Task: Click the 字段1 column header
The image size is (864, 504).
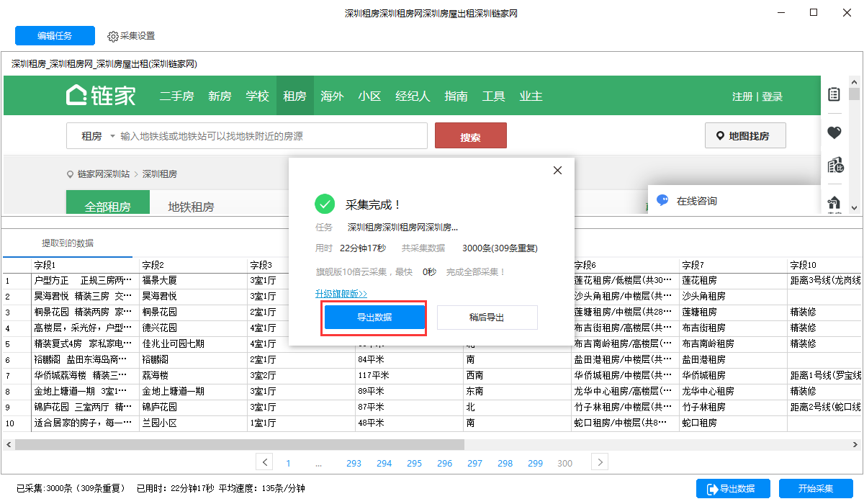Action: pyautogui.click(x=85, y=265)
